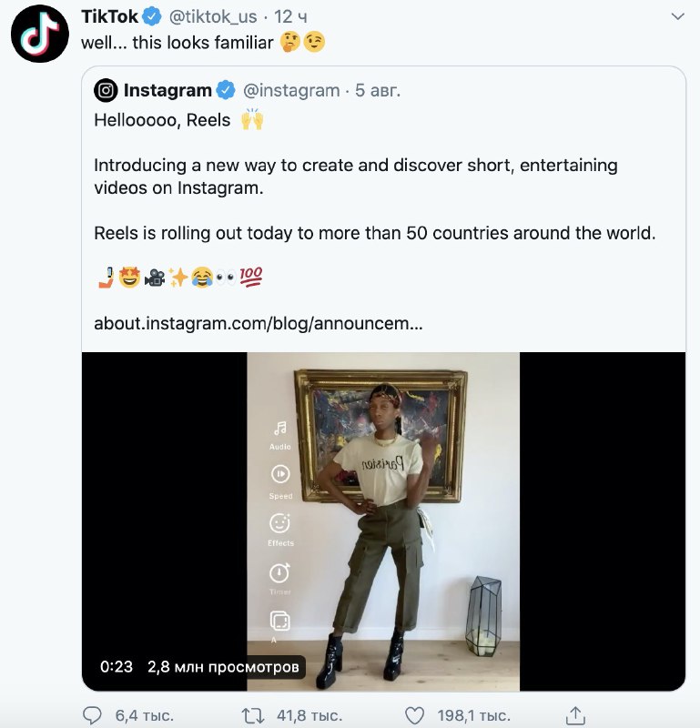This screenshot has width=700, height=728.
Task: Open the @instagram handle in the quote
Action: (x=290, y=90)
